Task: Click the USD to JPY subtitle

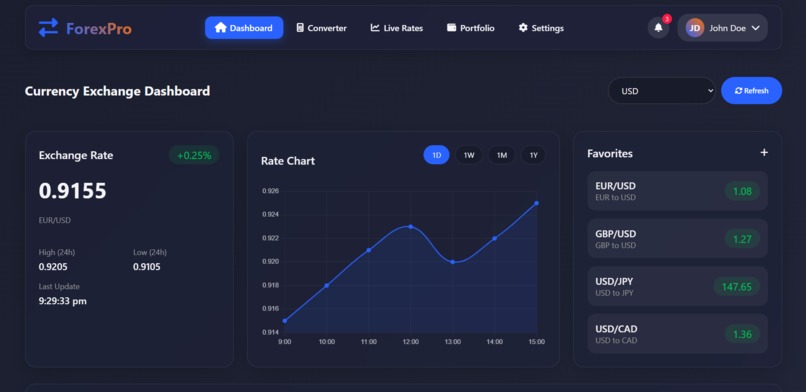Action: click(x=614, y=293)
